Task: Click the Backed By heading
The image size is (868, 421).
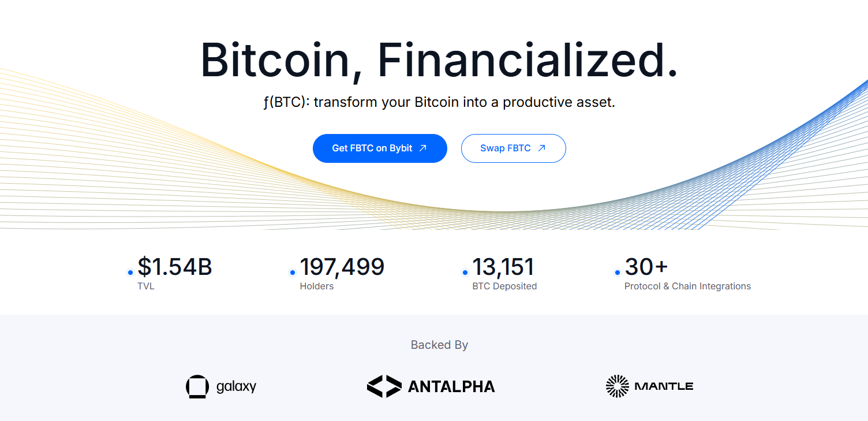Action: pos(439,345)
